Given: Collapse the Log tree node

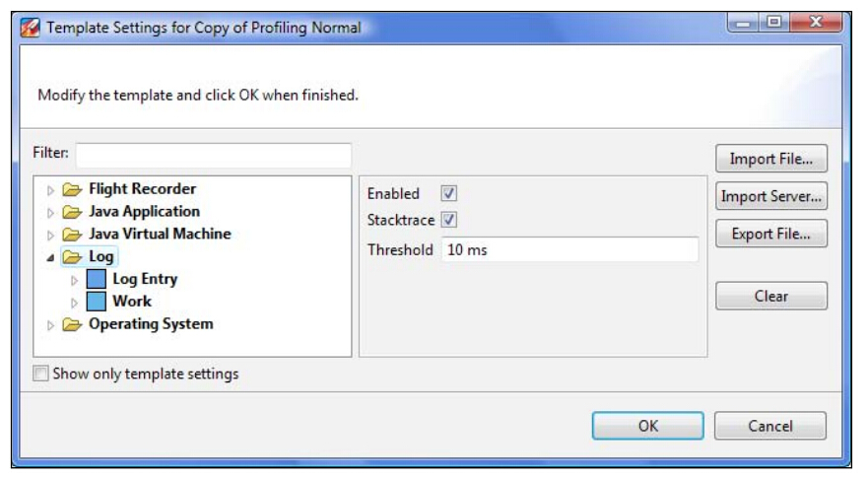Looking at the screenshot, I should point(50,258).
